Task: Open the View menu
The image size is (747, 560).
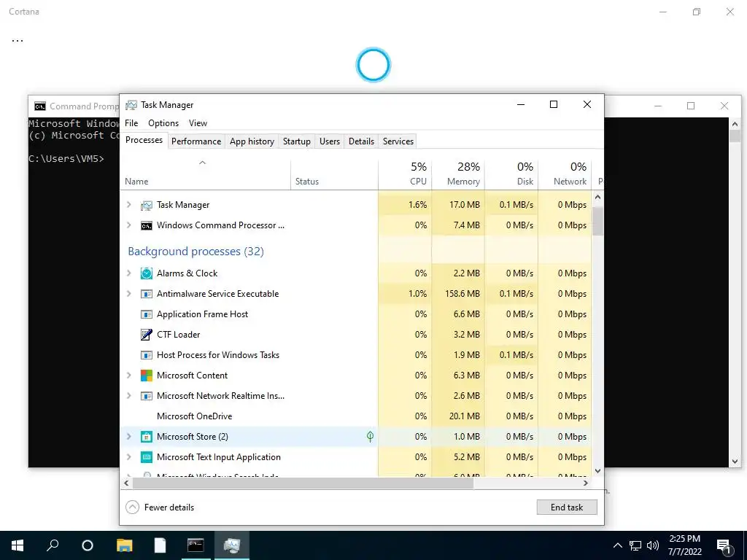Action: [x=198, y=123]
